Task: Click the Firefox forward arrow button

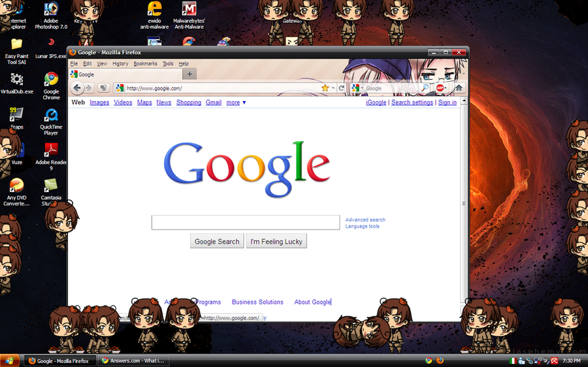Action: (89, 88)
